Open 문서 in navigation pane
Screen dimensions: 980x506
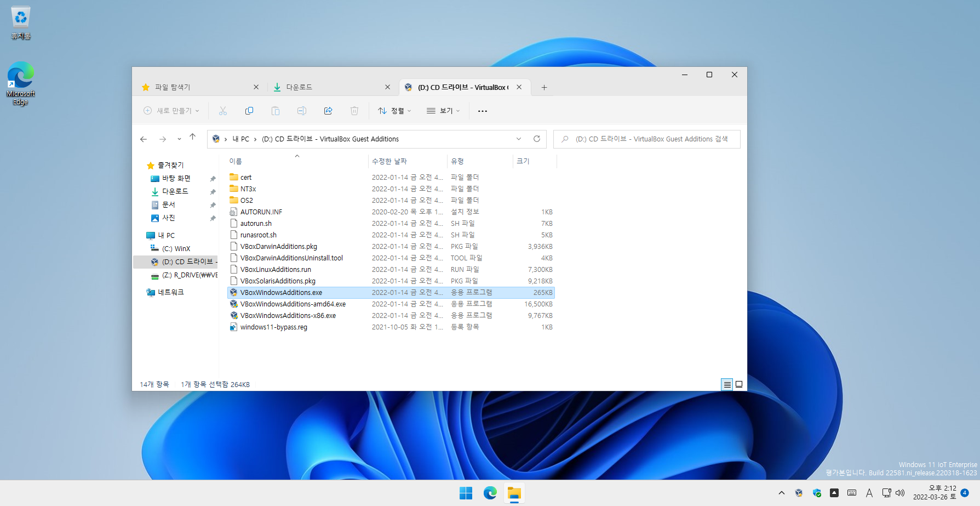(168, 204)
